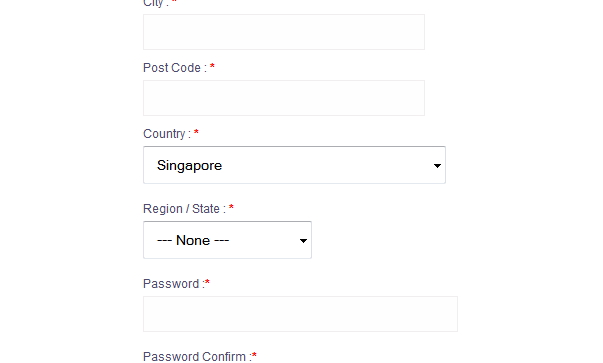The height and width of the screenshot is (363, 603).
Task: Click into the Post Code field
Action: tap(284, 98)
